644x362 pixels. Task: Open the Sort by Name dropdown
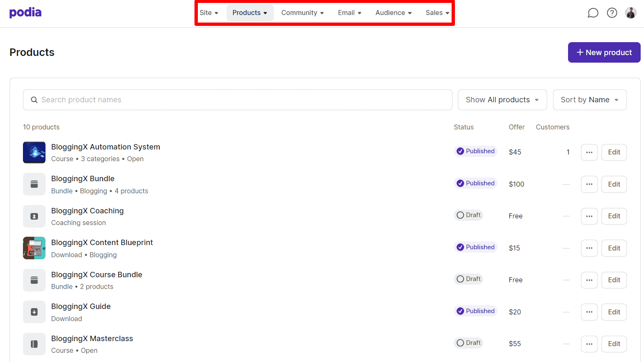point(589,100)
